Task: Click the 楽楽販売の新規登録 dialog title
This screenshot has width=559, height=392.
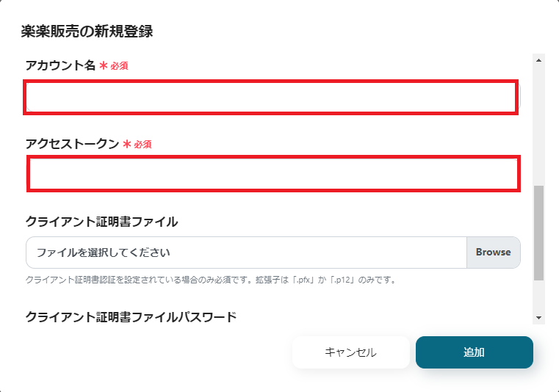Action: click(x=87, y=32)
